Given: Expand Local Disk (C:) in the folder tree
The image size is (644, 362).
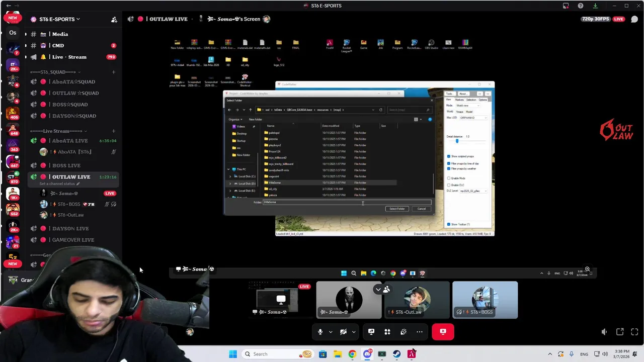Looking at the screenshot, I should pos(230,176).
